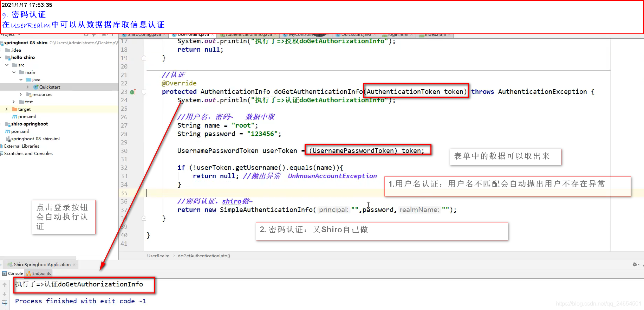The image size is (644, 310).
Task: Click the External Libraries icon
Action: (x=2, y=146)
